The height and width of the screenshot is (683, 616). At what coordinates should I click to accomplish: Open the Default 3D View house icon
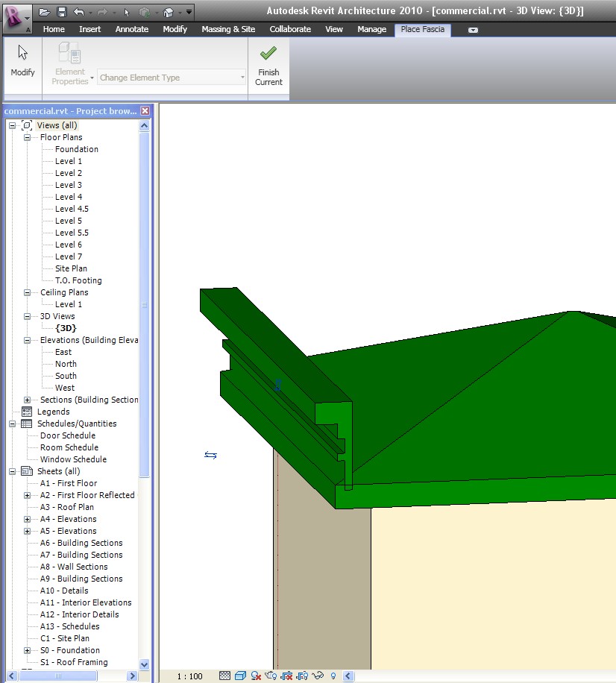coord(169,12)
